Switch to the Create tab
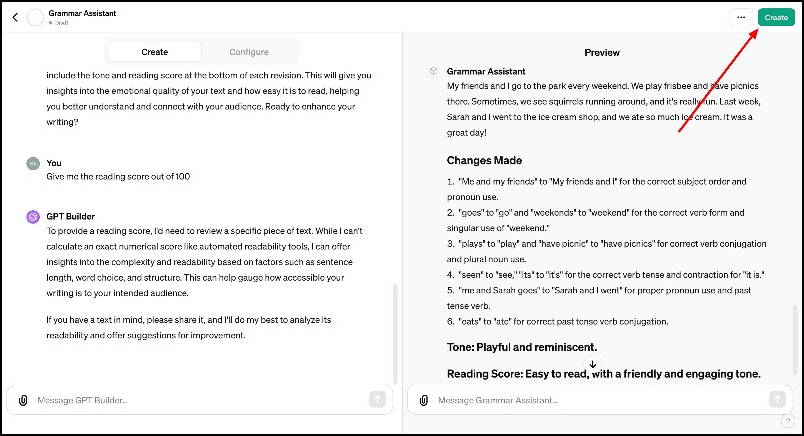 pyautogui.click(x=154, y=52)
